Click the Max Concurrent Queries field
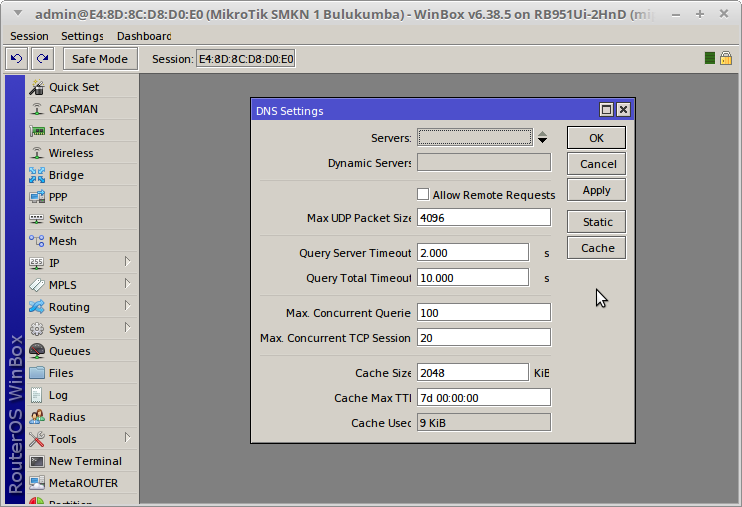 pos(484,313)
